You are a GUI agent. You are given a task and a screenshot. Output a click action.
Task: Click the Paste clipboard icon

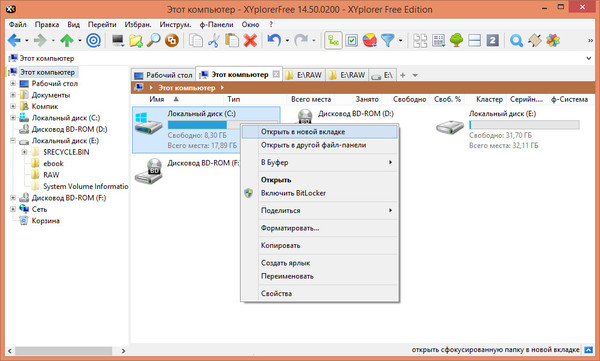click(x=232, y=40)
